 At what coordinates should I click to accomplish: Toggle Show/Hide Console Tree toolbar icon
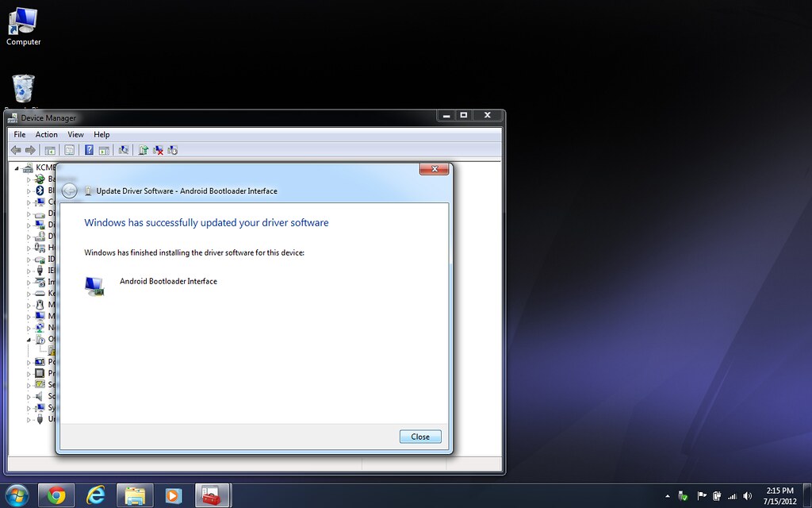coord(50,150)
